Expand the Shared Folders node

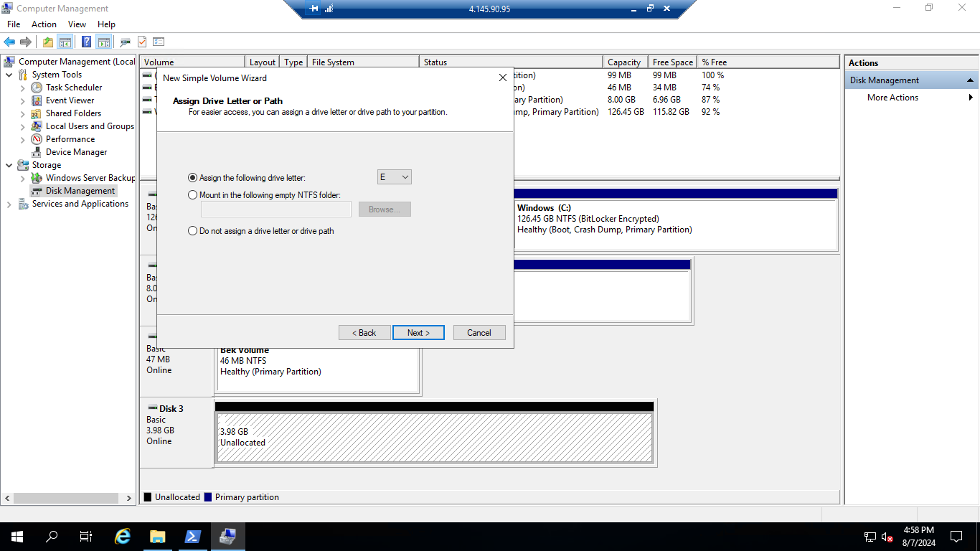coord(22,113)
